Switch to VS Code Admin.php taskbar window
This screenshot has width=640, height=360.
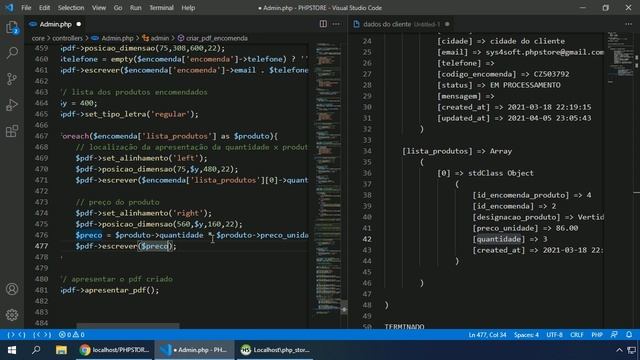(195, 350)
